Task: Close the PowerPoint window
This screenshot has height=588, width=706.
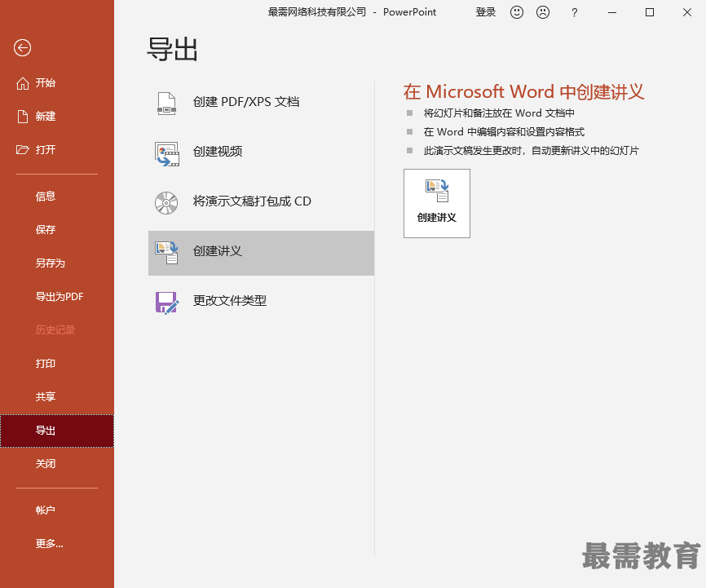Action: click(686, 12)
